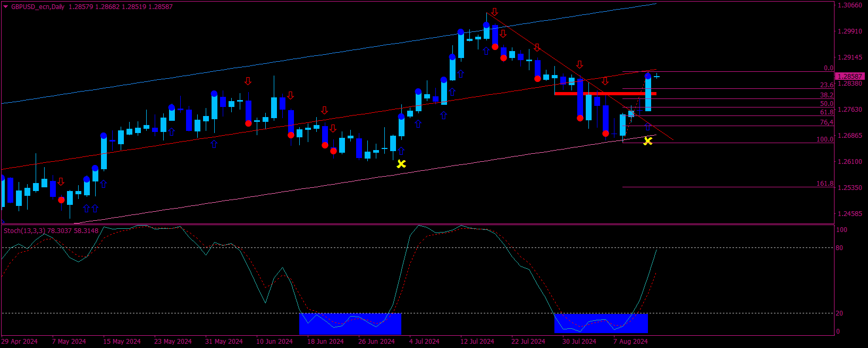
Task: Click the Stochastic scale value 20
Action: pos(839,313)
